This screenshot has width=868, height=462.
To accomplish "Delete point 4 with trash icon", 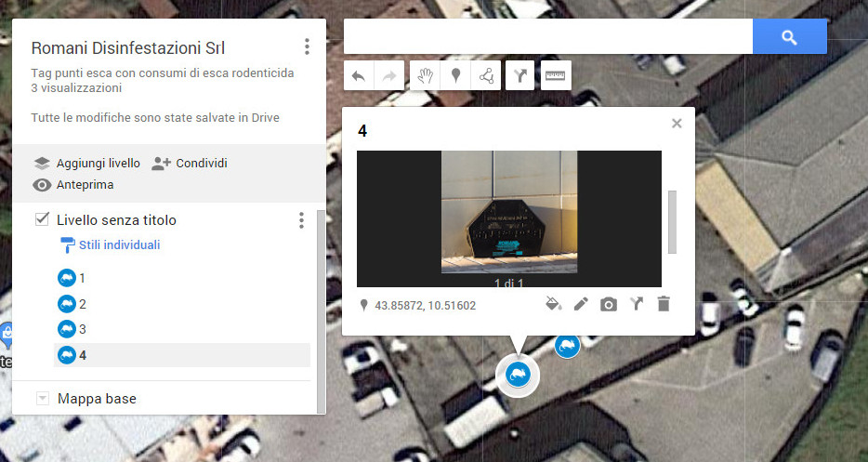I will click(664, 304).
